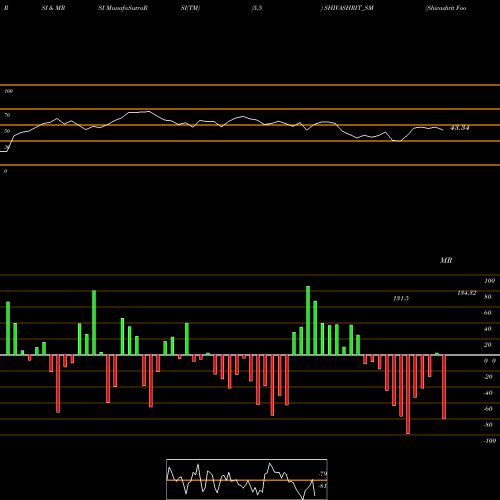Click the last red MR bar on right

tap(444, 387)
